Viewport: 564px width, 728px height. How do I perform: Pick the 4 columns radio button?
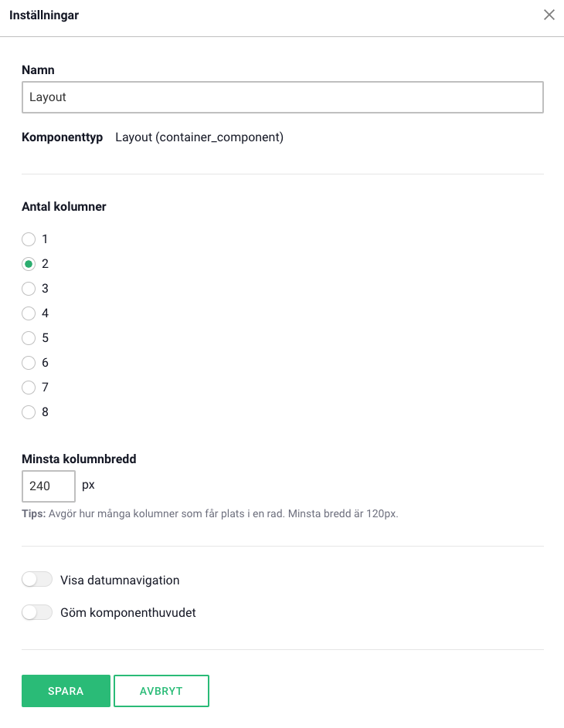pyautogui.click(x=29, y=313)
